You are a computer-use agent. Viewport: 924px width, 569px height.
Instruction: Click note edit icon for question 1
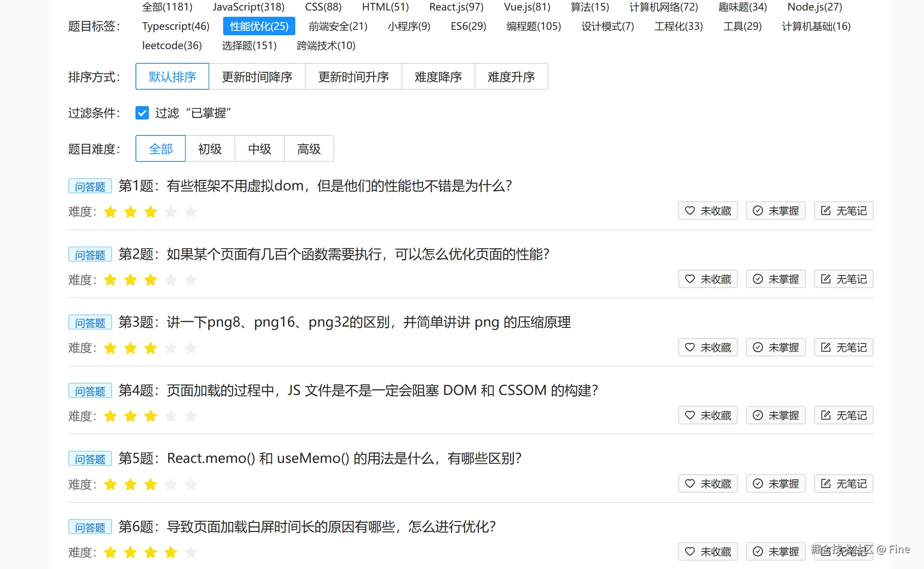825,210
